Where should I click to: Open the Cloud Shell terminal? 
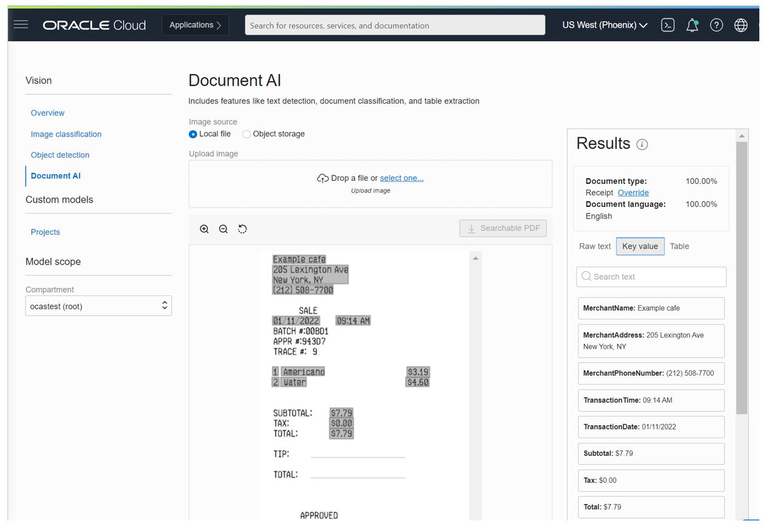[667, 25]
